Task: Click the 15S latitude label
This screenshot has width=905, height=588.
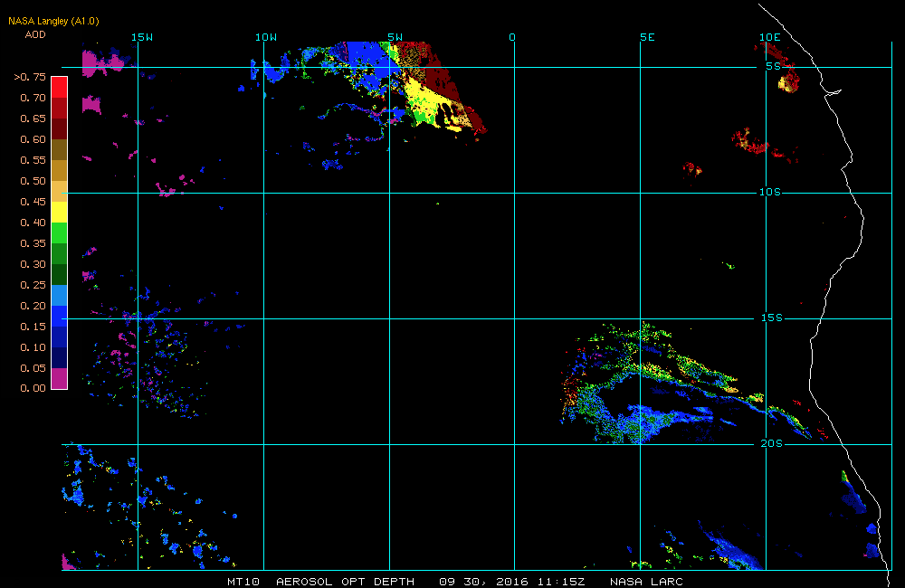Action: pos(772,318)
